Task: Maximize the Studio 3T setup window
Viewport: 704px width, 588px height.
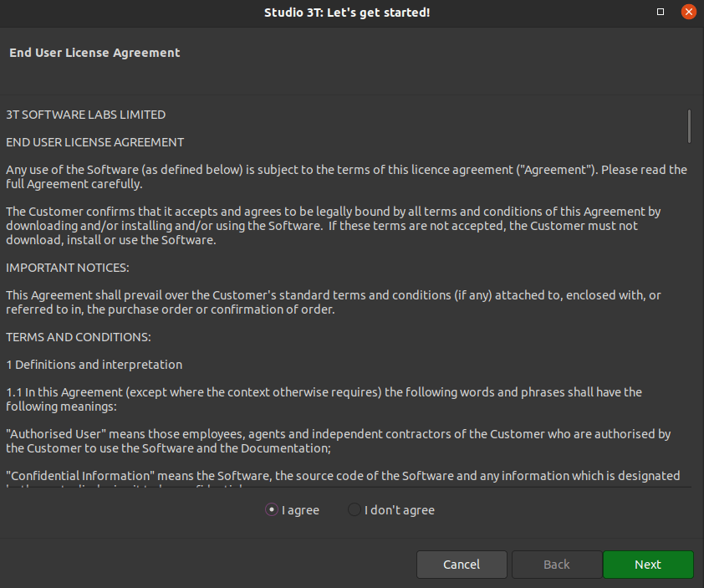Action: tap(661, 12)
